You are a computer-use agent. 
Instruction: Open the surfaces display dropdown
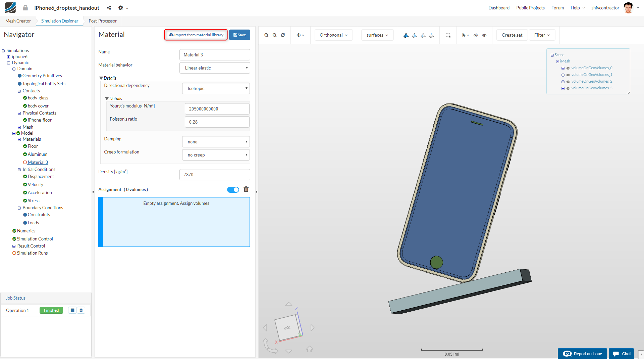(377, 35)
